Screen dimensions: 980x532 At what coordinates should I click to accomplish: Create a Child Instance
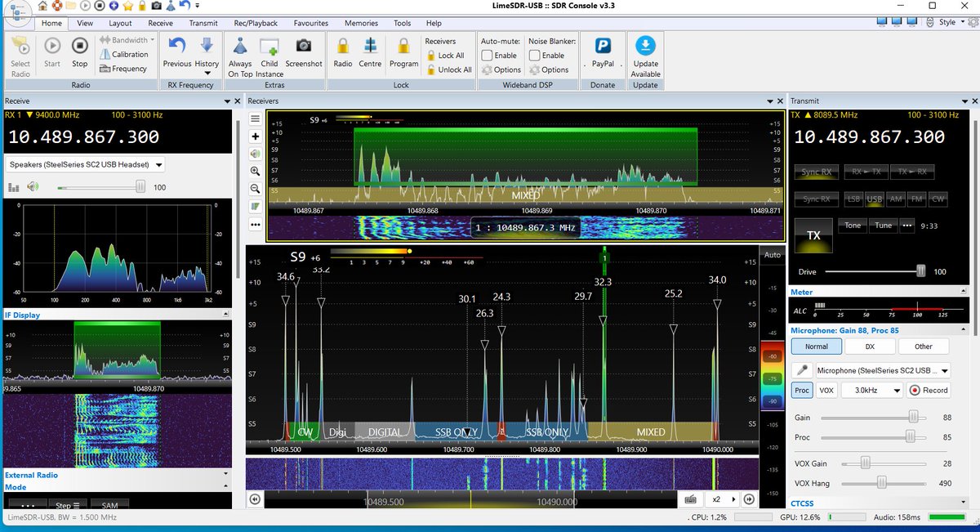269,56
